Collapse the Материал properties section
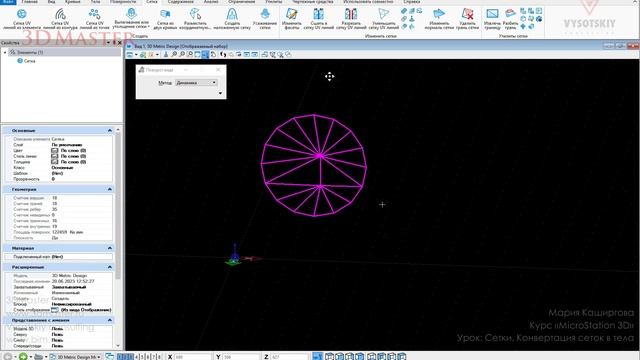640x360 pixels. click(x=109, y=248)
